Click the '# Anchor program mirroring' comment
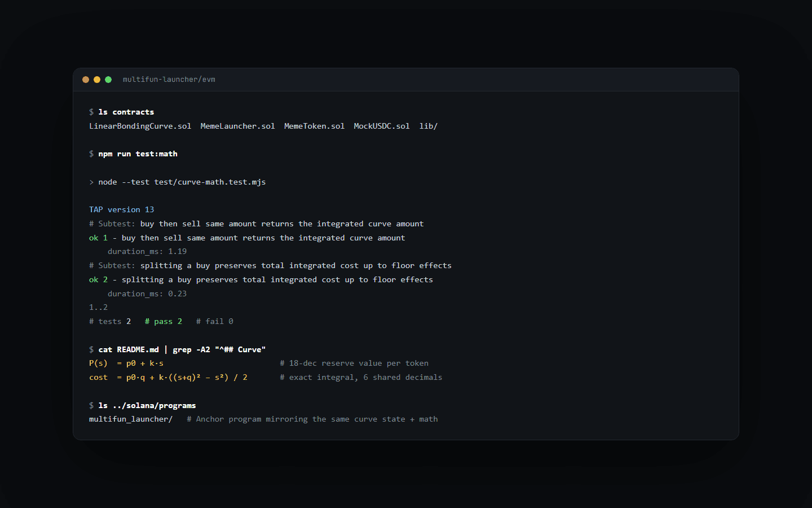The width and height of the screenshot is (812, 508). [312, 419]
